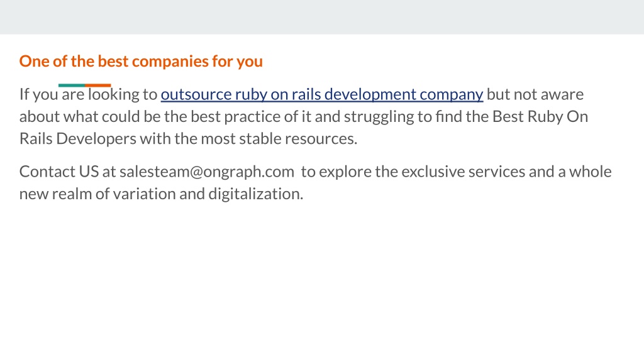The width and height of the screenshot is (644, 362).
Task: Click the phrase exclusive services
Action: point(464,172)
